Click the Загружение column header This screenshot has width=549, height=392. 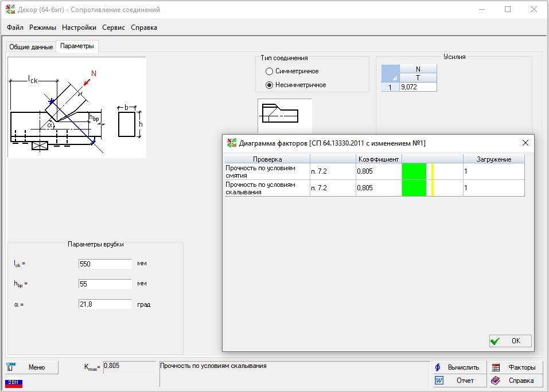tap(494, 159)
